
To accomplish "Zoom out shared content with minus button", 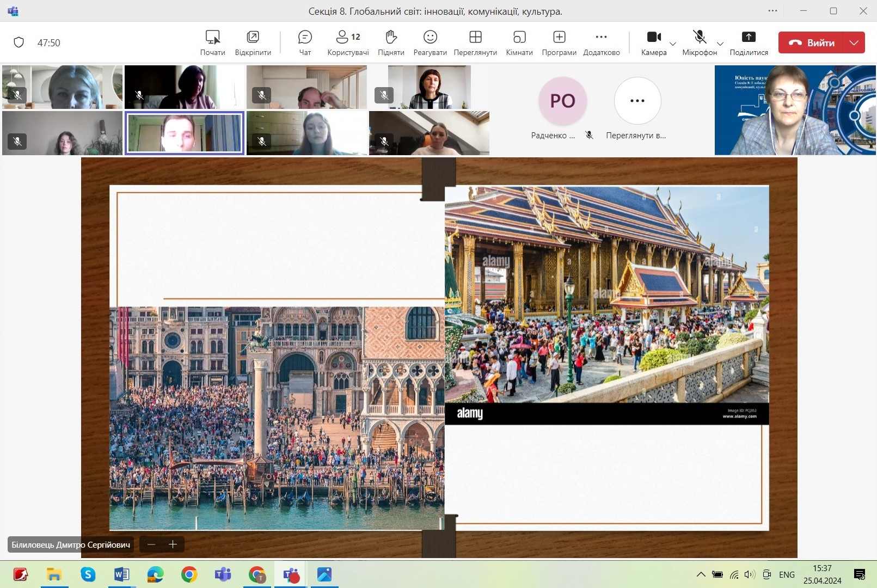I will (x=151, y=544).
